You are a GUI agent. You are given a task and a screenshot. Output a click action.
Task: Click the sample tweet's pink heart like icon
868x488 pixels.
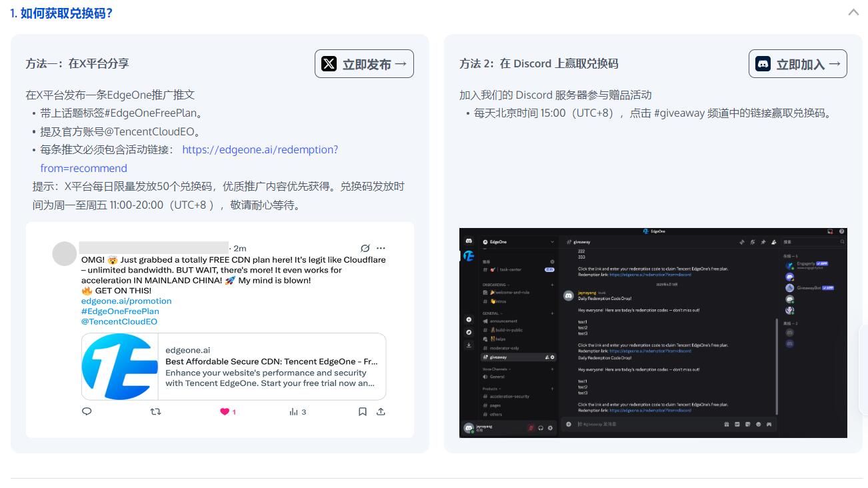(x=225, y=411)
